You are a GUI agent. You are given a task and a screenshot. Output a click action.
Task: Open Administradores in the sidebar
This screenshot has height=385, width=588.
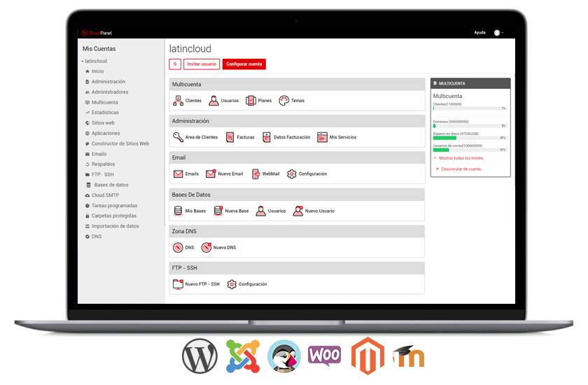(x=110, y=92)
